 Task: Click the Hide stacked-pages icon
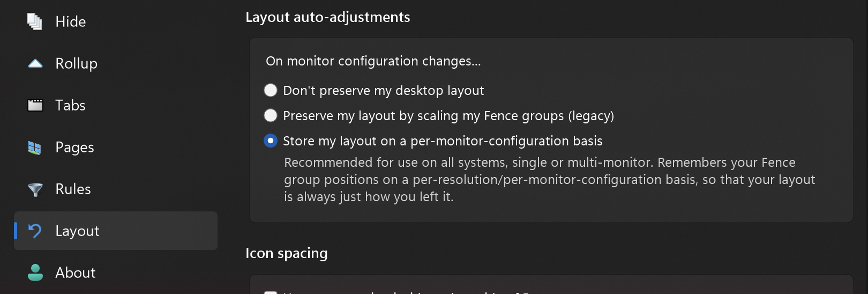(x=35, y=21)
